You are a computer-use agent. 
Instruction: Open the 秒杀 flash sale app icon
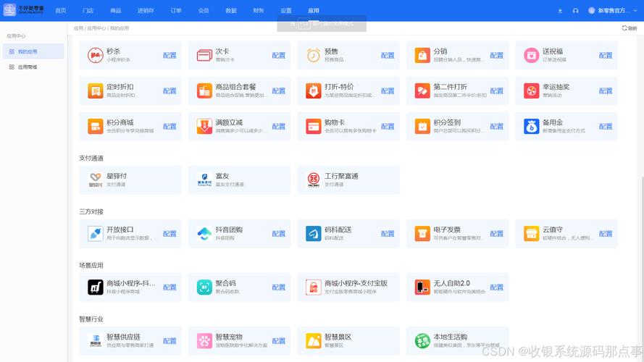pos(96,55)
